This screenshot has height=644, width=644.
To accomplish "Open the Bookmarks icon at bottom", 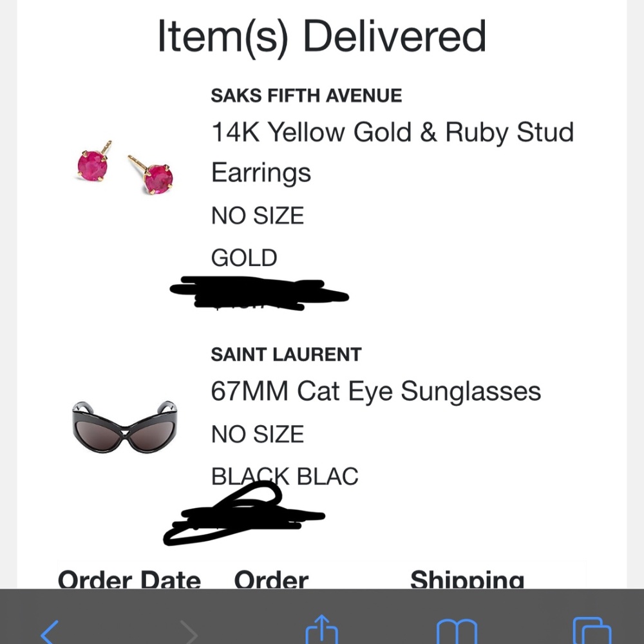I will tap(459, 633).
